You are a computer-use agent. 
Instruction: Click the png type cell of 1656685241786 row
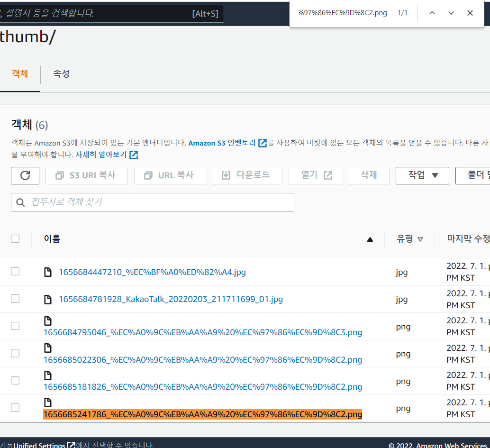pyautogui.click(x=403, y=409)
